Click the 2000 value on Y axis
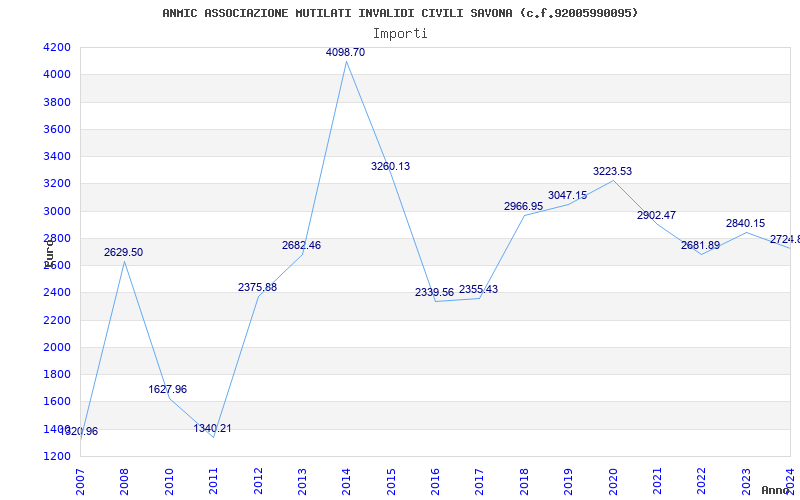The height and width of the screenshot is (500, 800). tap(58, 347)
